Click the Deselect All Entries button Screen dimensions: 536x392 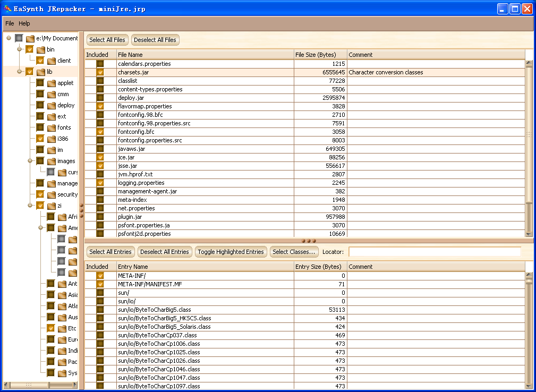point(165,252)
